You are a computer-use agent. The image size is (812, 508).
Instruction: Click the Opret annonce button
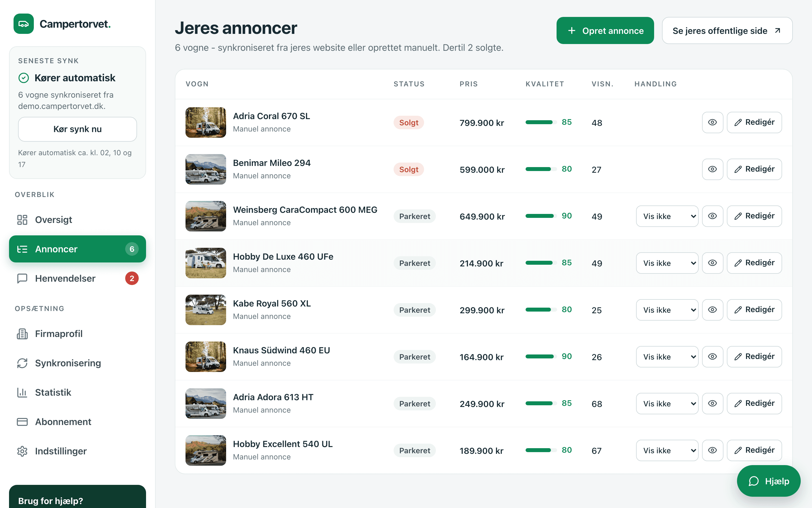click(x=605, y=30)
